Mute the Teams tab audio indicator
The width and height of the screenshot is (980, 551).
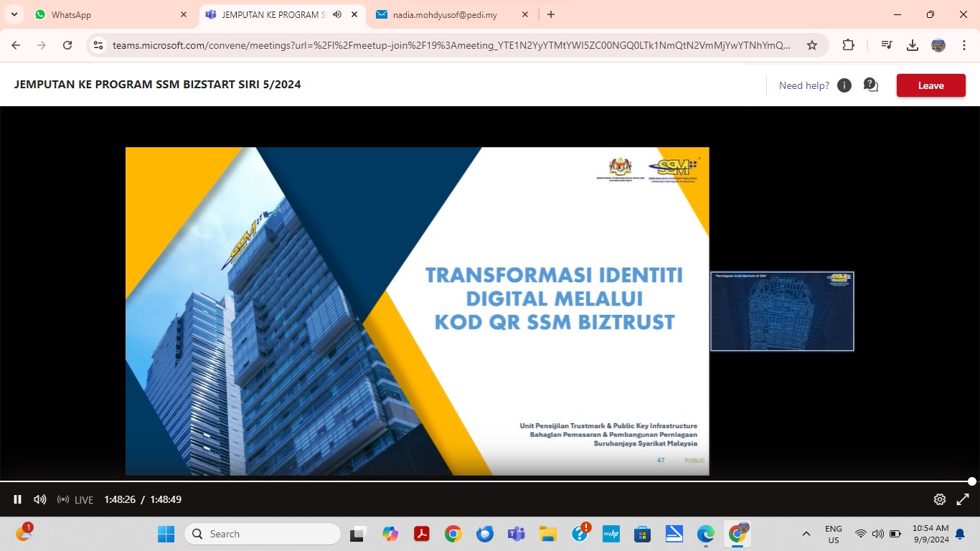[337, 14]
